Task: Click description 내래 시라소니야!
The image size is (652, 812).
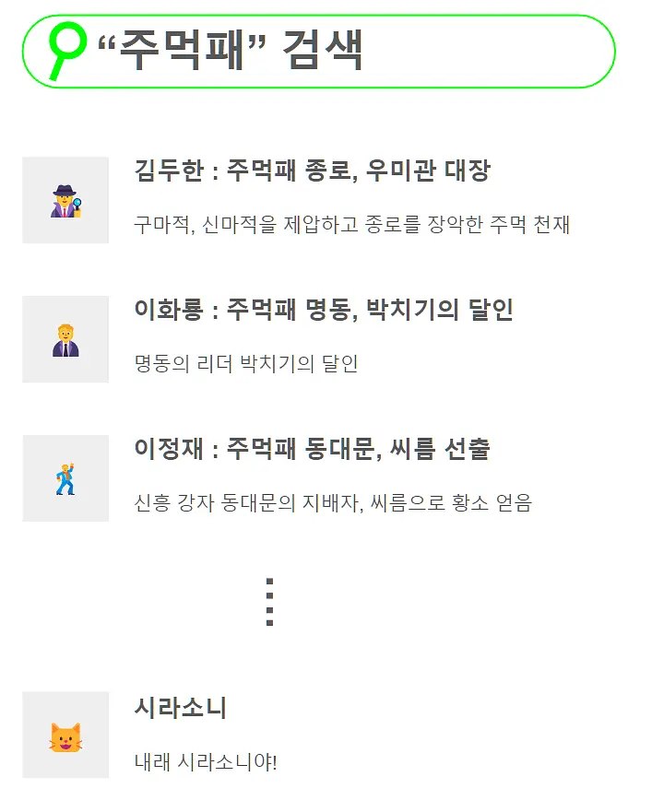Action: pos(206,761)
